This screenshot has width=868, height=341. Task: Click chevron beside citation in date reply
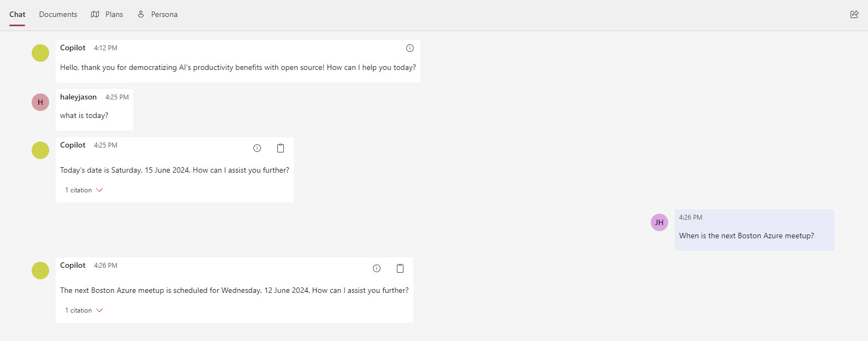click(x=99, y=190)
